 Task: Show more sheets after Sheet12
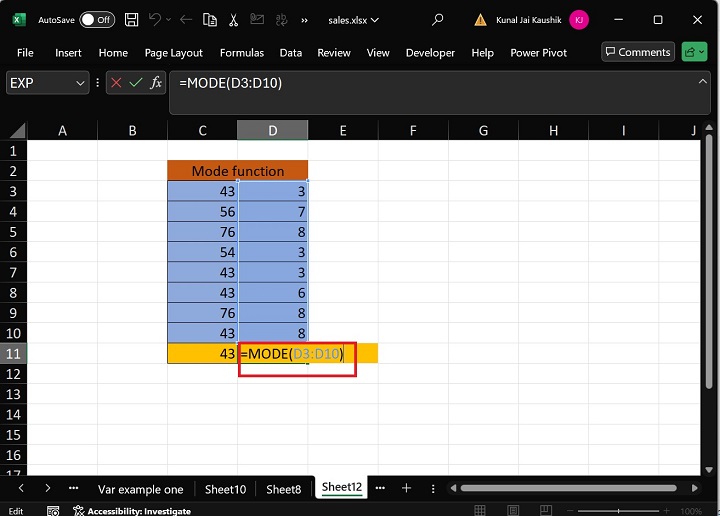pyautogui.click(x=380, y=488)
